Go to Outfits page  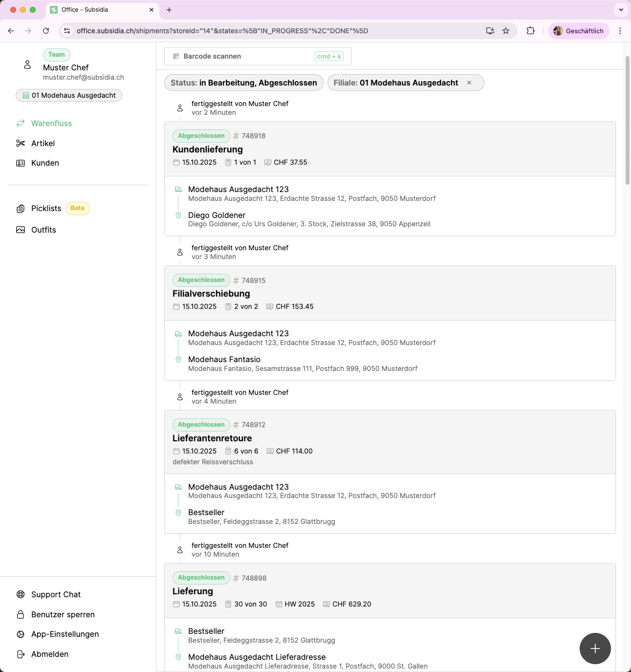pos(44,230)
